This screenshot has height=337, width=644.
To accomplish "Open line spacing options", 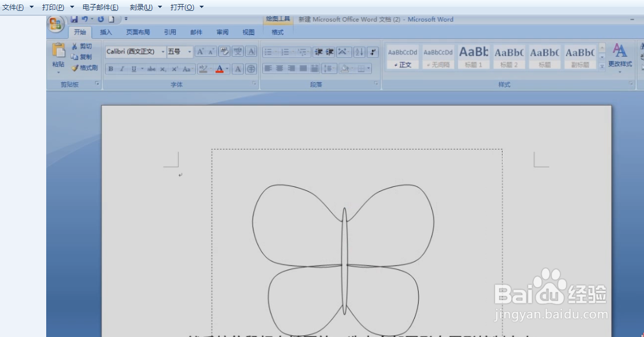I will 329,69.
